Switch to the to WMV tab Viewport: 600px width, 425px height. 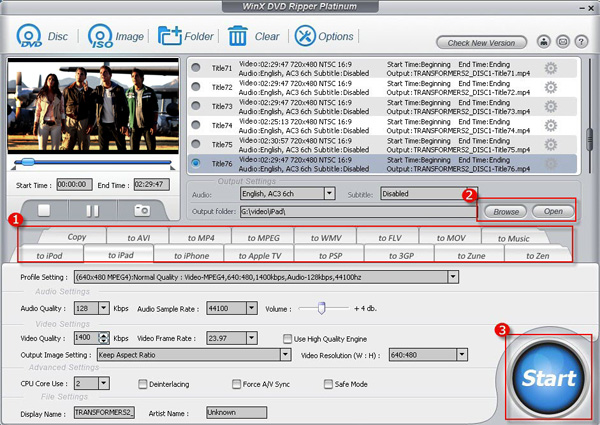click(x=326, y=238)
